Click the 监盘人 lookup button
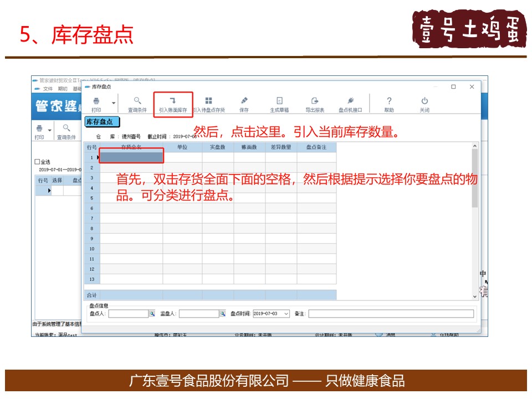 pos(223,314)
